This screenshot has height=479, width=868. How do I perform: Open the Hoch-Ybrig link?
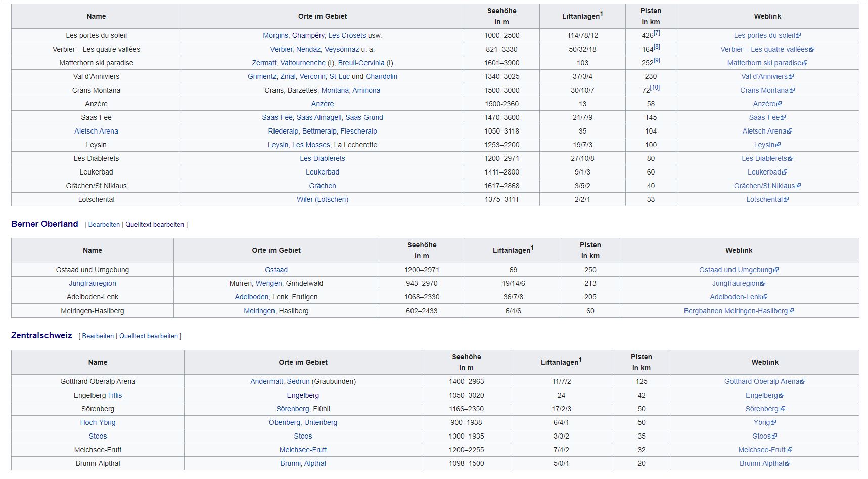pyautogui.click(x=98, y=422)
